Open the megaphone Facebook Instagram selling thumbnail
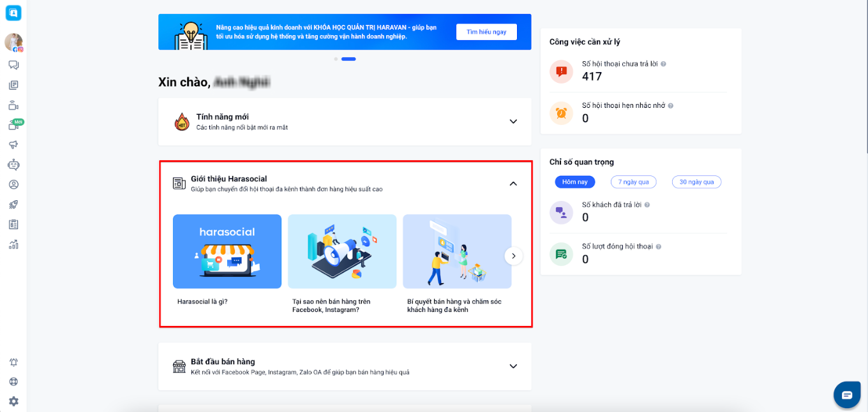 point(342,251)
